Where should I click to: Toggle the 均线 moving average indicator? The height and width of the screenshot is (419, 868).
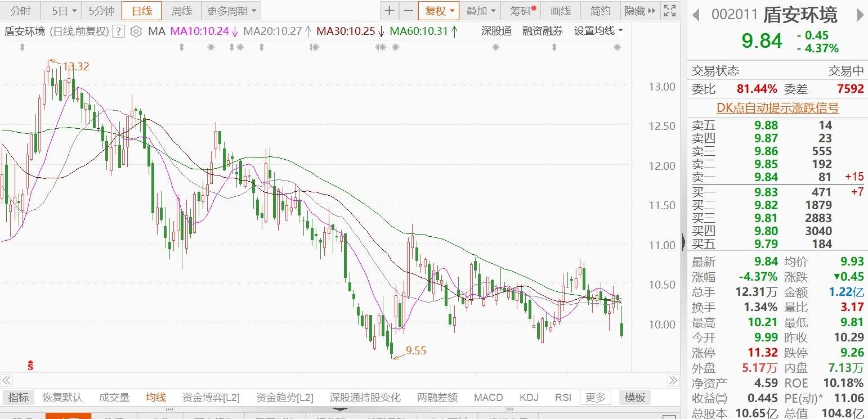click(x=156, y=398)
